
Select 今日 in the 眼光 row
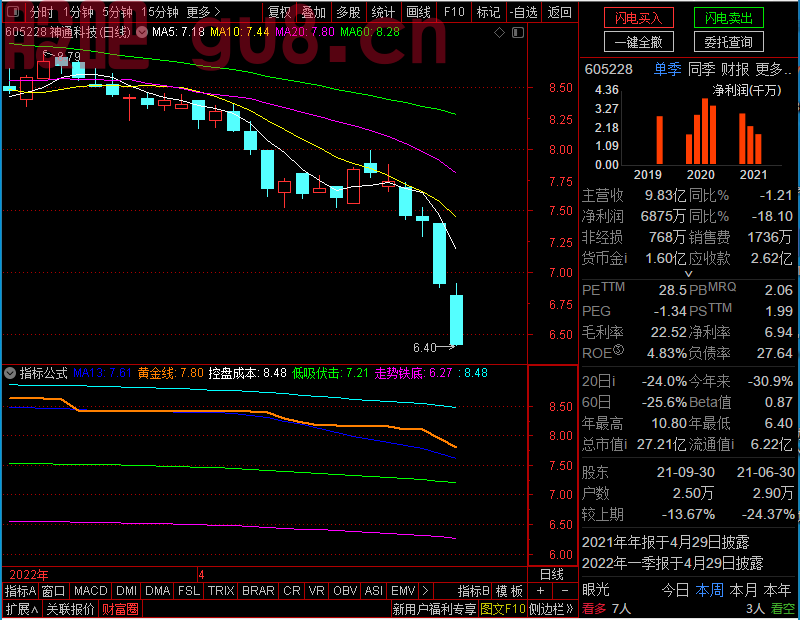(x=676, y=590)
